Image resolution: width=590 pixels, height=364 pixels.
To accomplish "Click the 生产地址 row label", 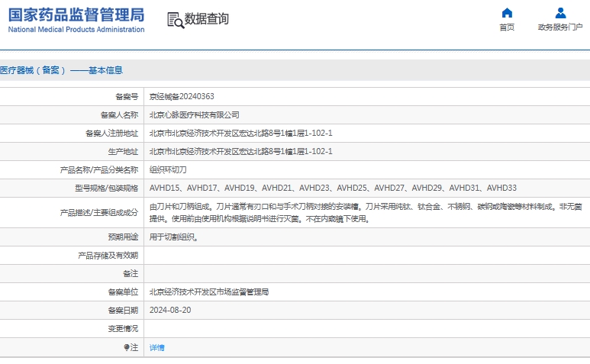I will pyautogui.click(x=123, y=152).
